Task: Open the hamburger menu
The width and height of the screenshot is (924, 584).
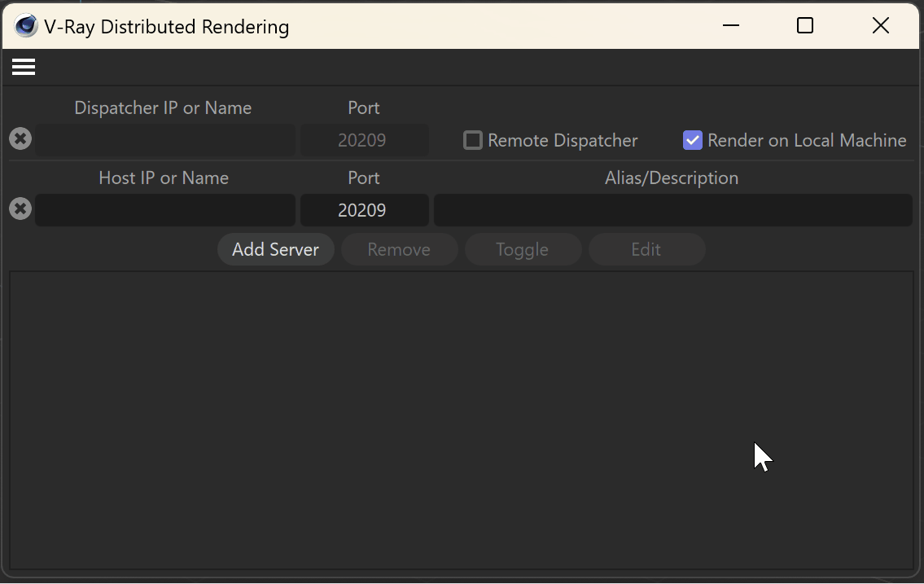Action: click(x=24, y=67)
